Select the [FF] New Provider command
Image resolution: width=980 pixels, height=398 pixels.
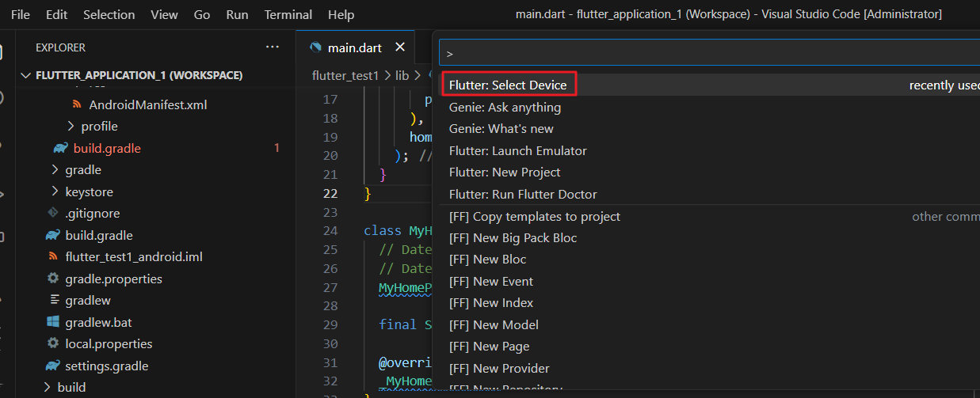coord(499,368)
